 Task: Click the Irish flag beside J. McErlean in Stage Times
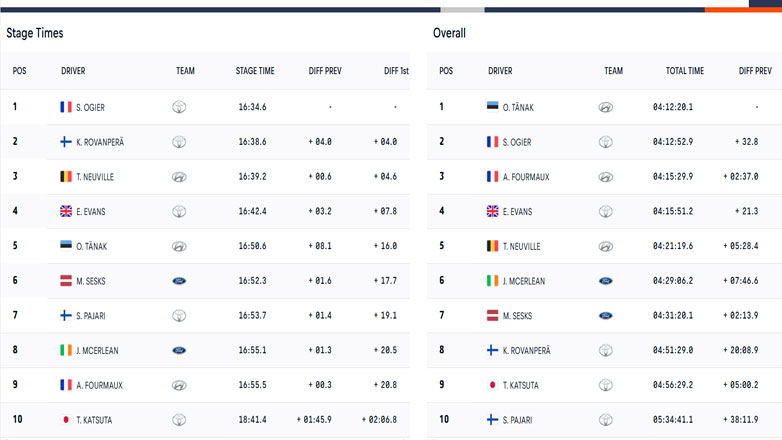tap(66, 350)
